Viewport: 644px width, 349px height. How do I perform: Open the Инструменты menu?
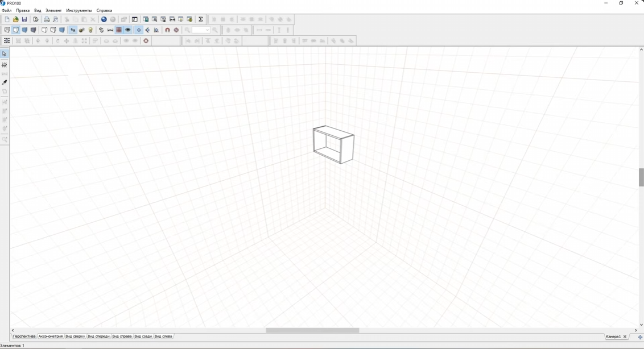click(x=79, y=11)
